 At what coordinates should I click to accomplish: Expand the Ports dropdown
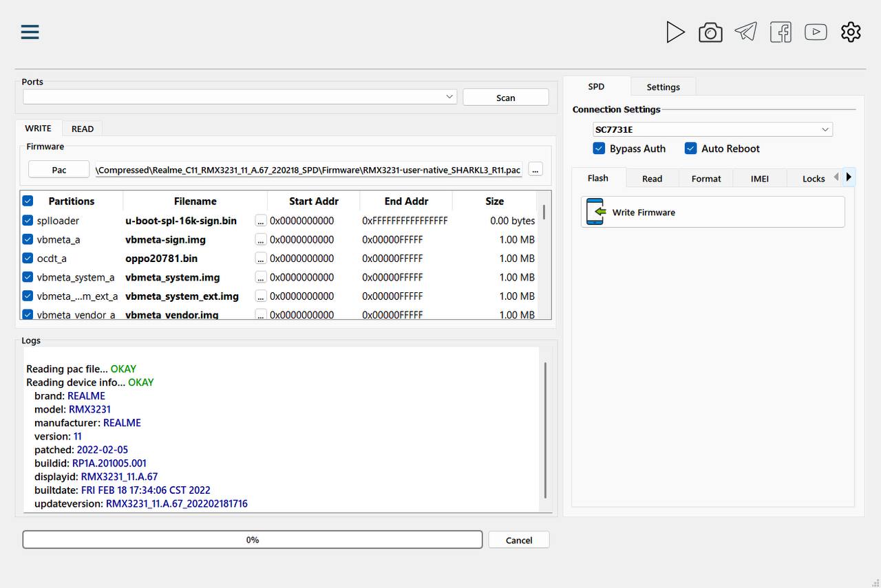point(449,97)
